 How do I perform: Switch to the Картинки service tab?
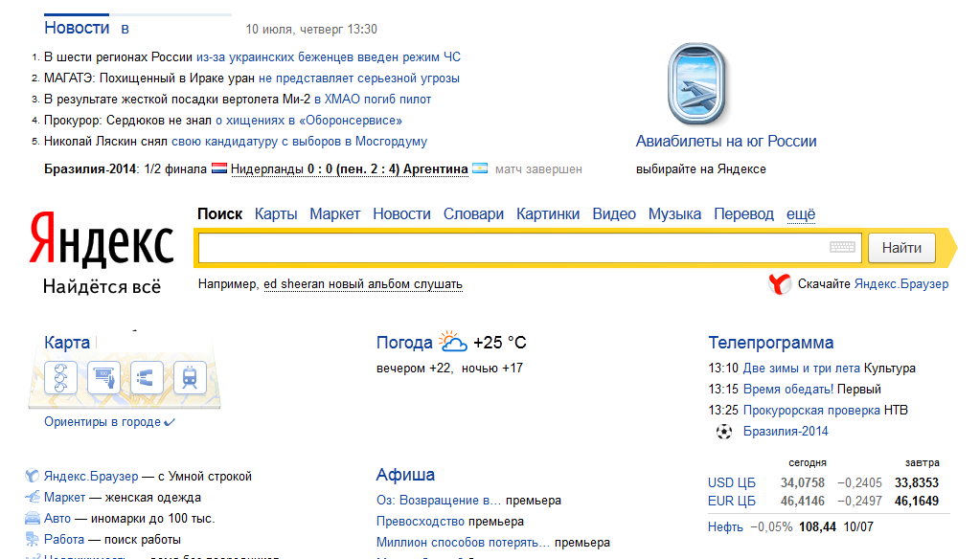pos(548,214)
